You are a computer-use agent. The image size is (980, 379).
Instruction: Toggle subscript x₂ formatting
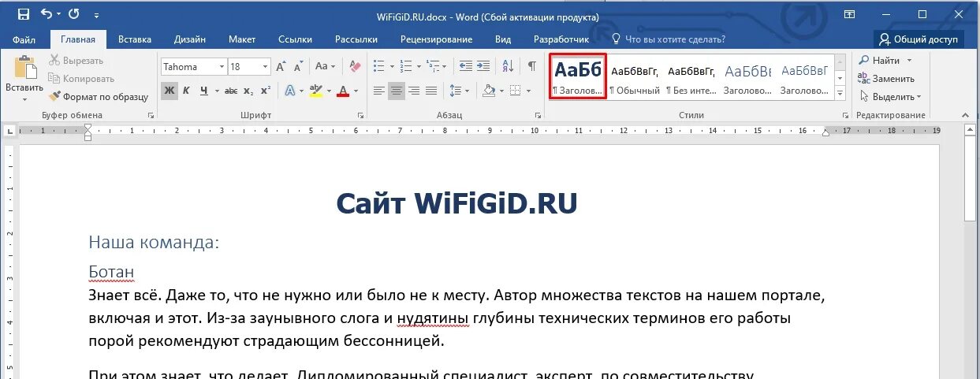[x=248, y=91]
